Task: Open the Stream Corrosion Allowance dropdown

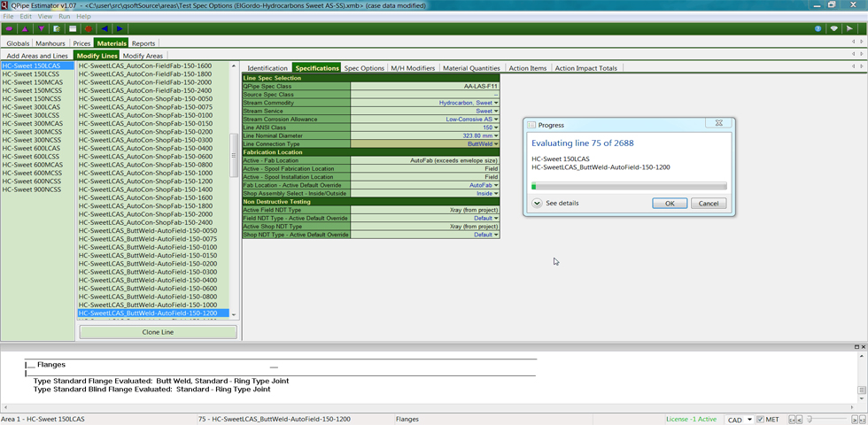Action: tap(496, 119)
